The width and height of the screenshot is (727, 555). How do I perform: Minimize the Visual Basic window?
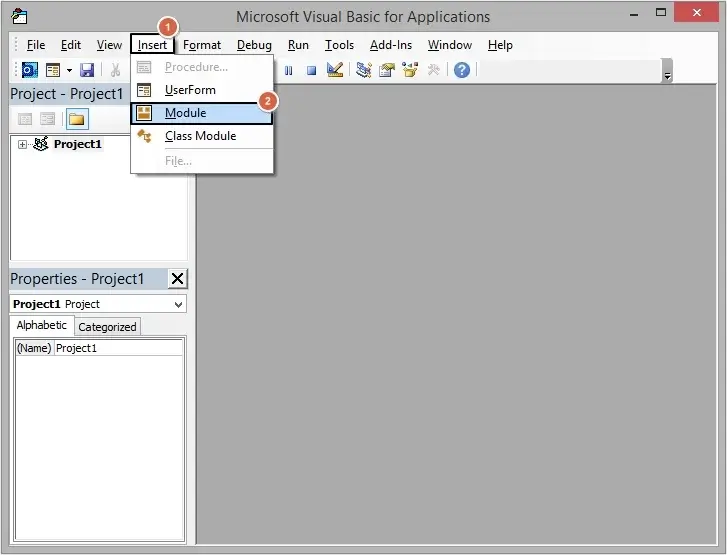(x=634, y=14)
